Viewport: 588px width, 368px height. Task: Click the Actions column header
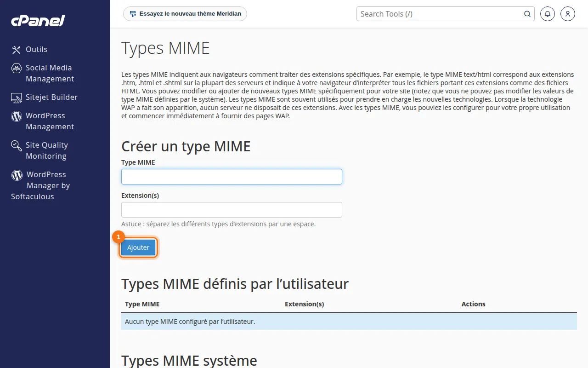coord(473,304)
